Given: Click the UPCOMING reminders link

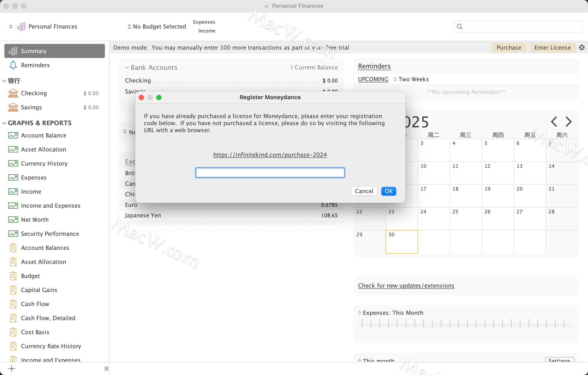Looking at the screenshot, I should click(x=373, y=79).
